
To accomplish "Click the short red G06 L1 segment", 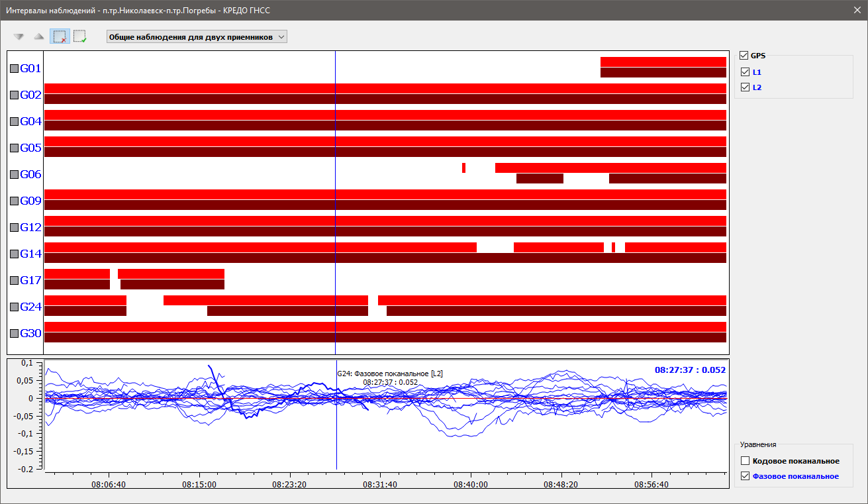I will (x=463, y=168).
